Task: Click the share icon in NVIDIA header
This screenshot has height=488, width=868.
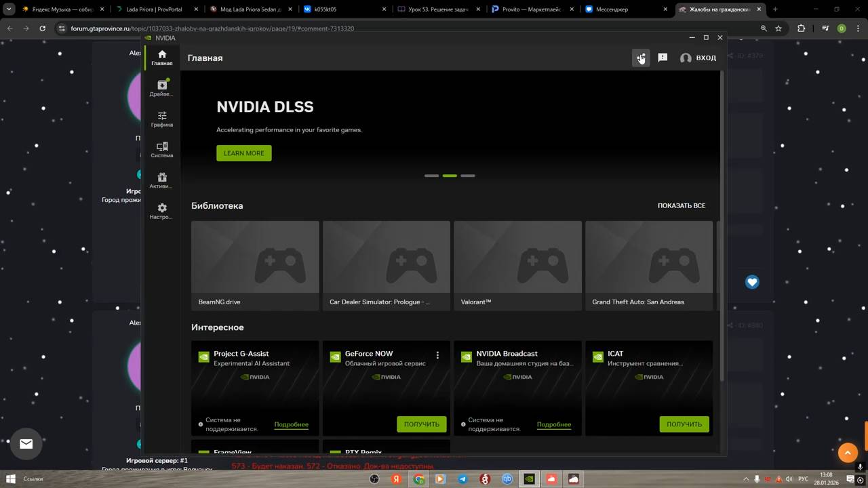Action: 640,58
